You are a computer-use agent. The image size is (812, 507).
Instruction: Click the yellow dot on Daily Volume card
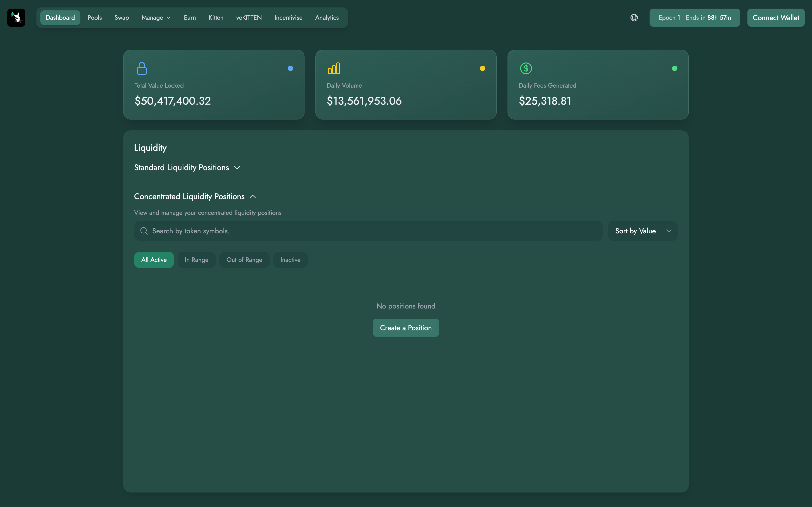pos(483,68)
